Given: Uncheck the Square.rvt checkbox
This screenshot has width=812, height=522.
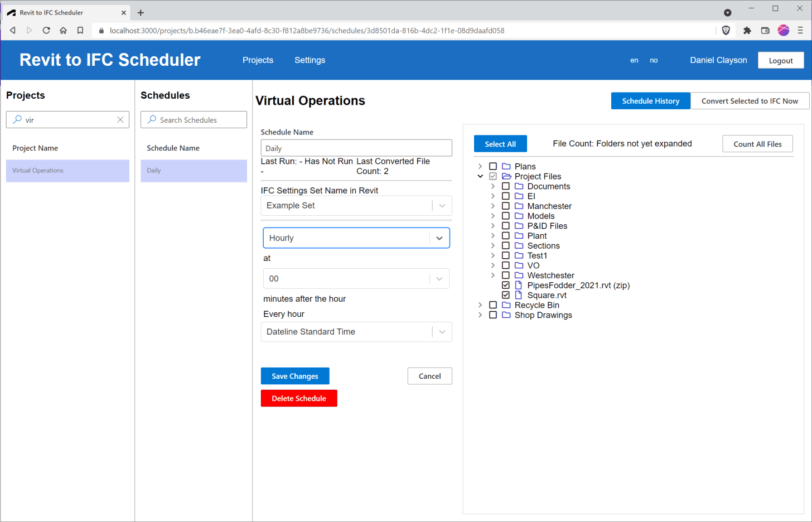Looking at the screenshot, I should pos(506,295).
